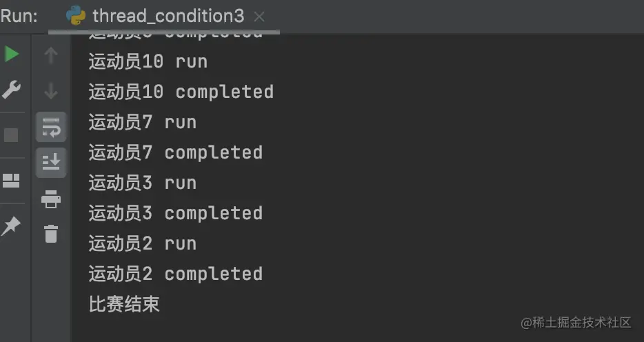Click the "运动员10 run" output line
Screen dimensions: 644x342
(x=148, y=61)
